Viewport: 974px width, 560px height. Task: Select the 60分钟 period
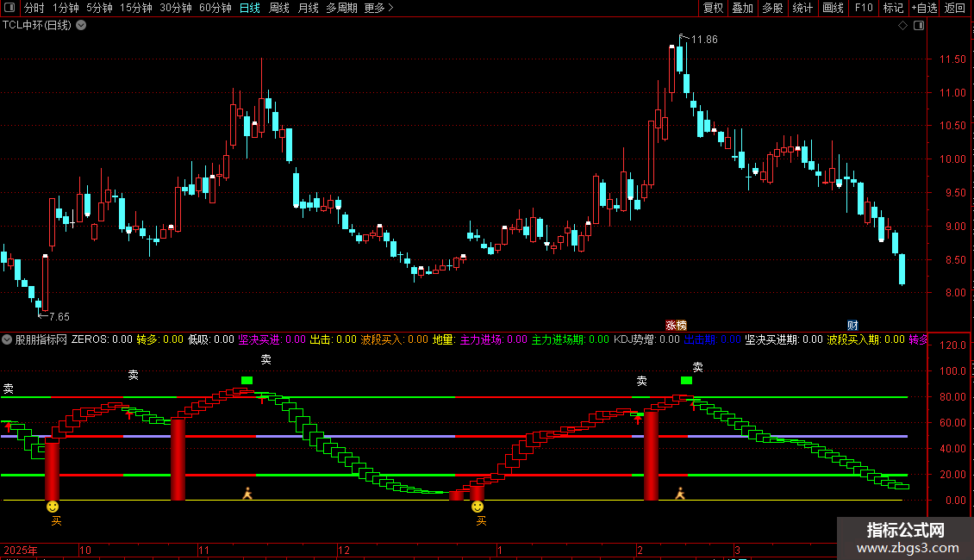(215, 8)
